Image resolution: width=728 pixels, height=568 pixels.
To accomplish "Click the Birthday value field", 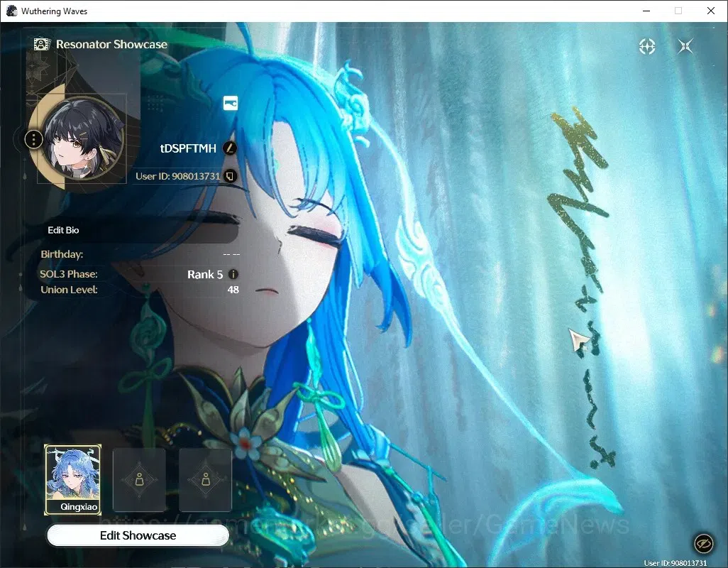I will click(231, 254).
